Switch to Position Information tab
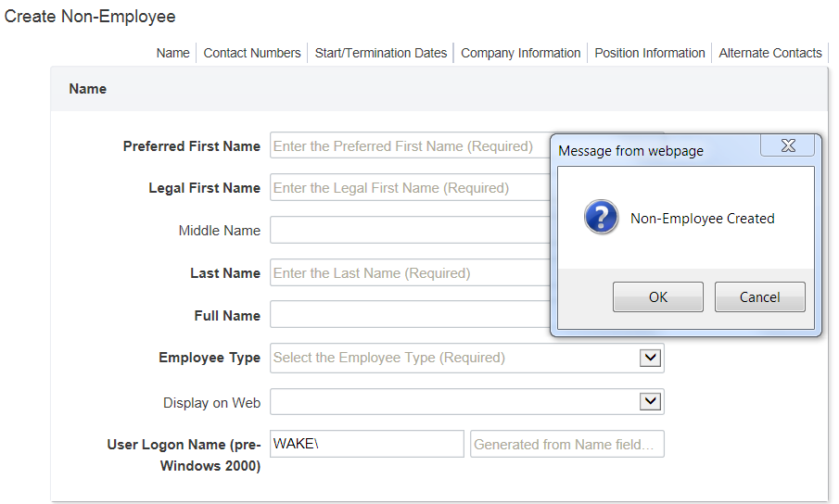 point(650,53)
